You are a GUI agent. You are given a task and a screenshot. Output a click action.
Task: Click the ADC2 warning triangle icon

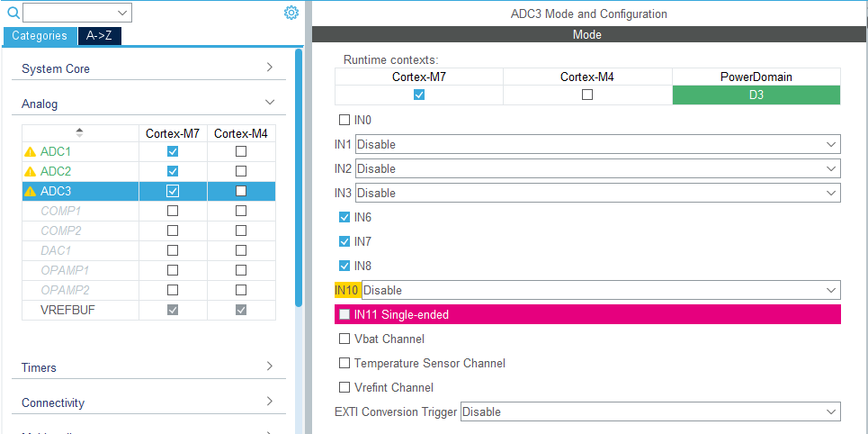(x=31, y=171)
